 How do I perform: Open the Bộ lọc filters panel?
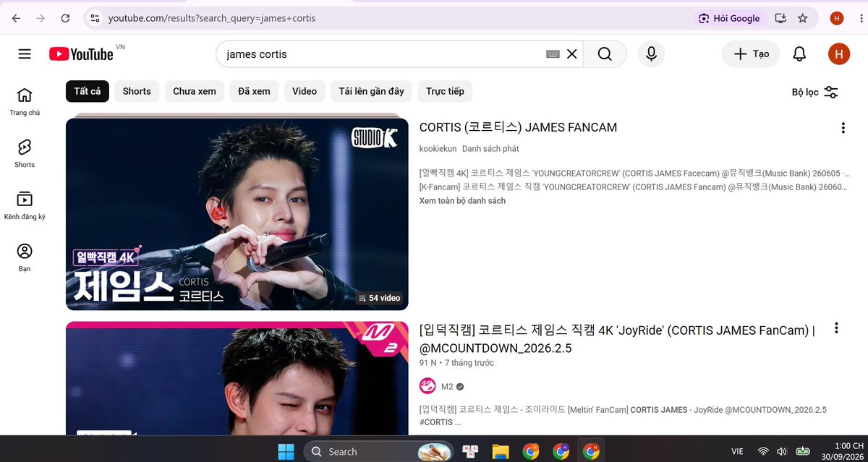pos(815,92)
